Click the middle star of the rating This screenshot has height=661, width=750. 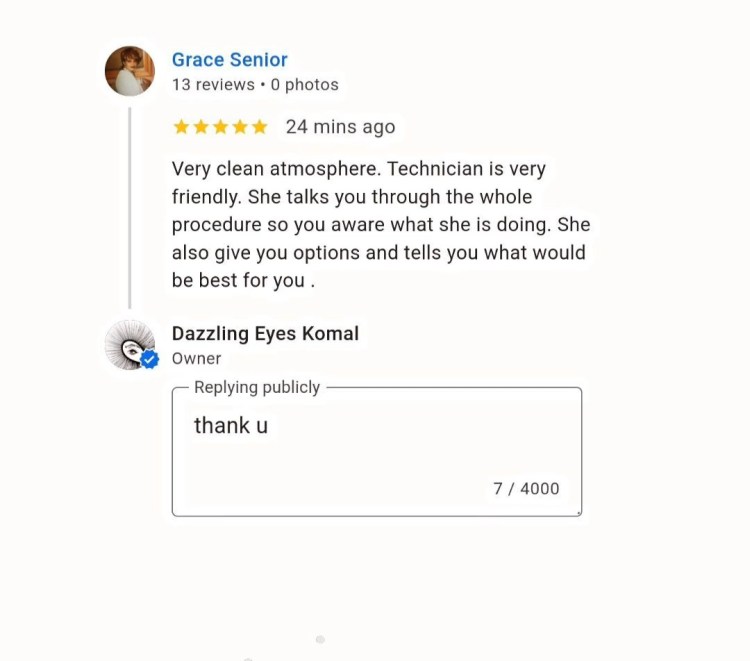tap(220, 127)
